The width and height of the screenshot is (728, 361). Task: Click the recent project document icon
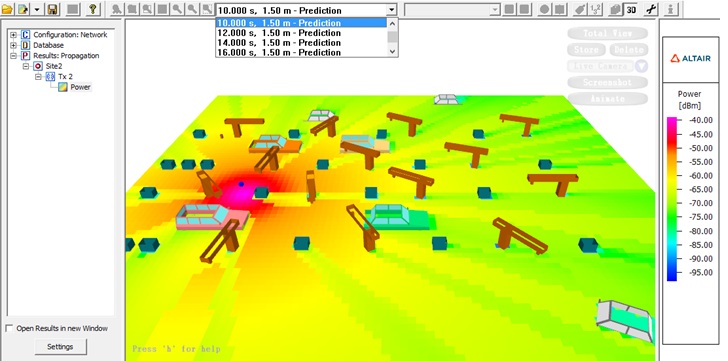tap(23, 9)
